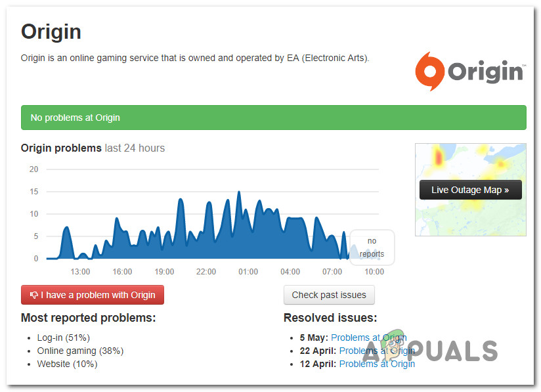541x392 pixels.
Task: Click the 20 value on chart axis
Action: click(34, 169)
